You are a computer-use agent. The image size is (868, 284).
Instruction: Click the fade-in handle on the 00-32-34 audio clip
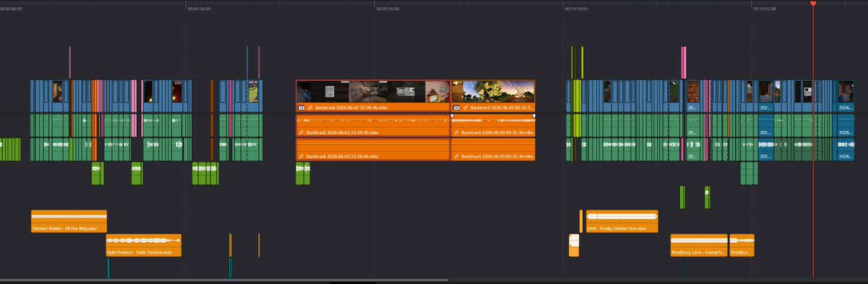click(453, 116)
